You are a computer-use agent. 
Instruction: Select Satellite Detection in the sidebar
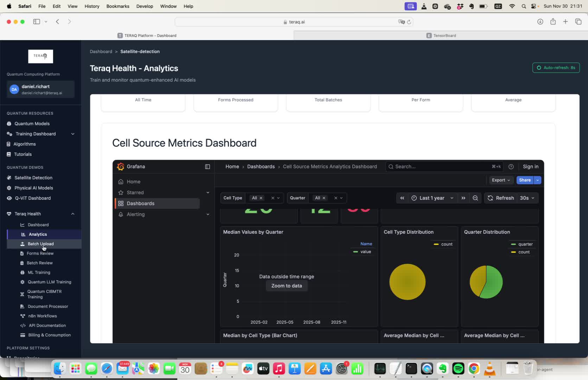click(x=33, y=178)
